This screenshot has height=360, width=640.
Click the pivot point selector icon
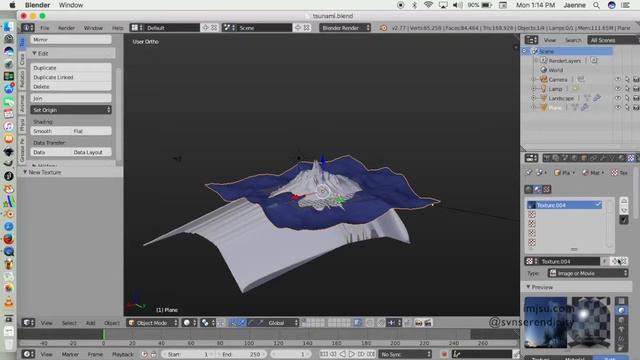click(207, 323)
